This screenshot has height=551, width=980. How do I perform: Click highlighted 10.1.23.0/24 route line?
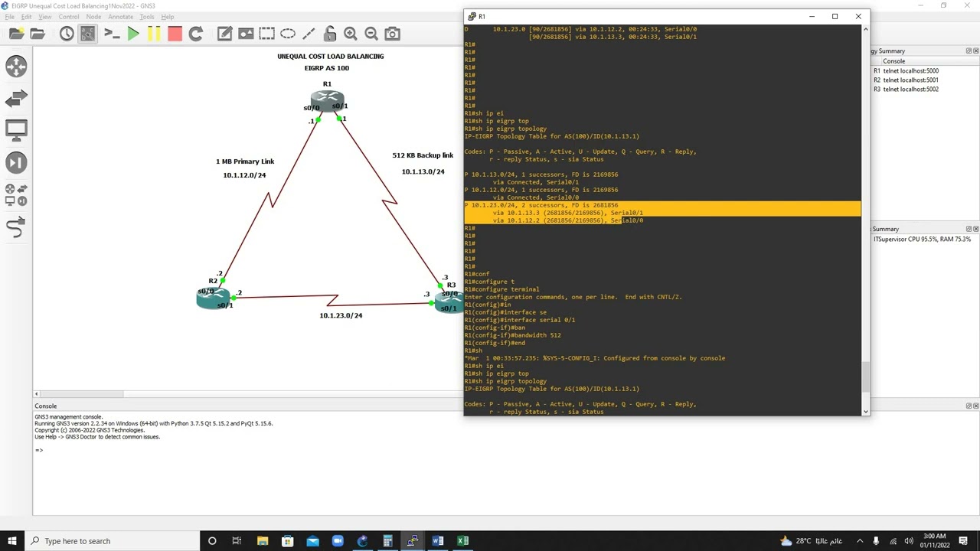point(662,205)
